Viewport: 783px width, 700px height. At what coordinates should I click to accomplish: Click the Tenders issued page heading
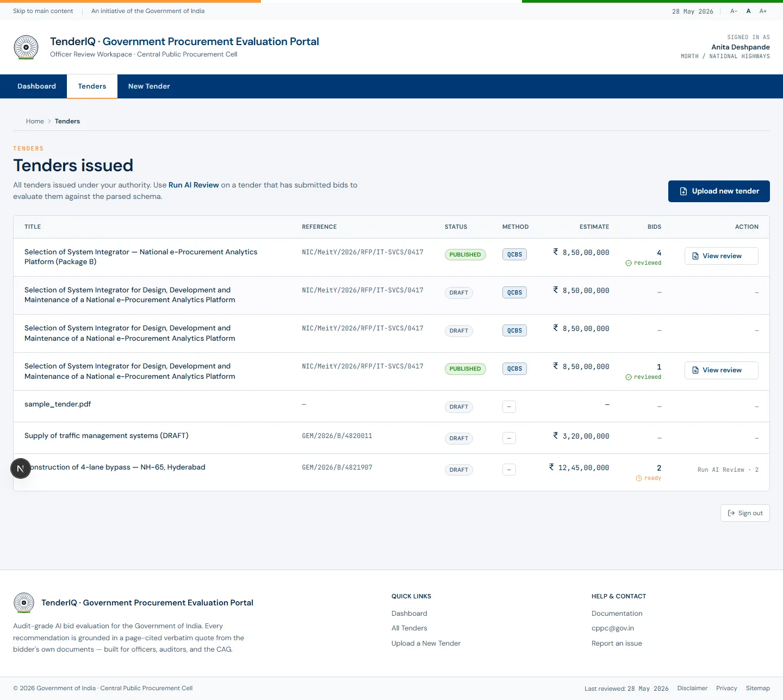pyautogui.click(x=73, y=165)
